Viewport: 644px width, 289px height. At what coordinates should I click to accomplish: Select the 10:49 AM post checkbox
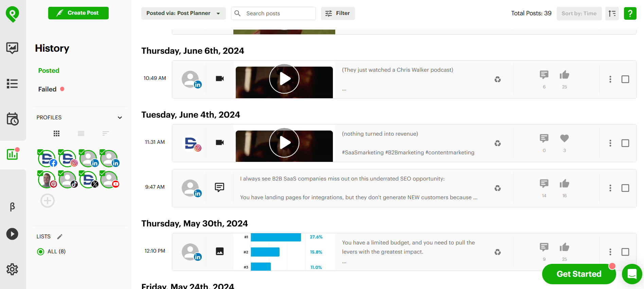[x=625, y=79]
